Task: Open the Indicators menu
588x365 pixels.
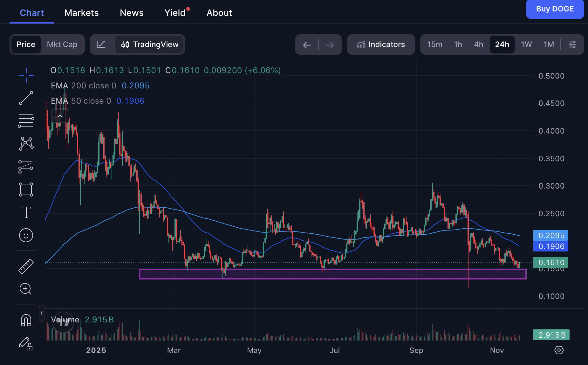Action: click(381, 45)
